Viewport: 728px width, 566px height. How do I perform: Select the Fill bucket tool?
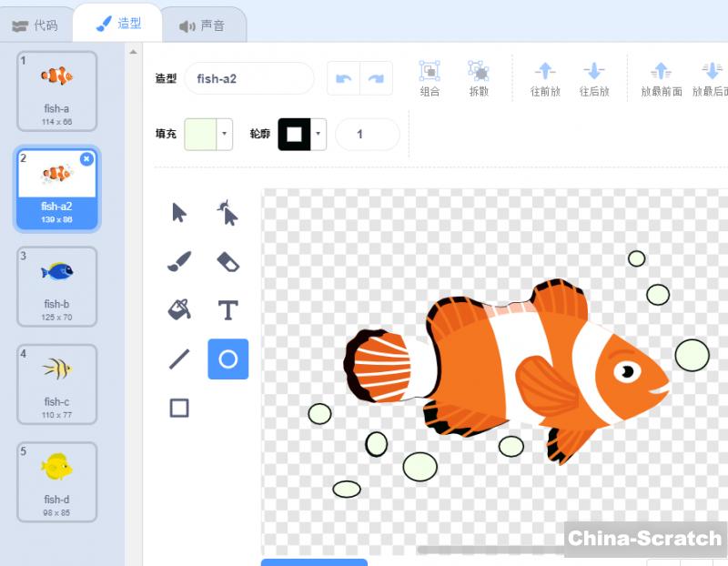tap(179, 310)
